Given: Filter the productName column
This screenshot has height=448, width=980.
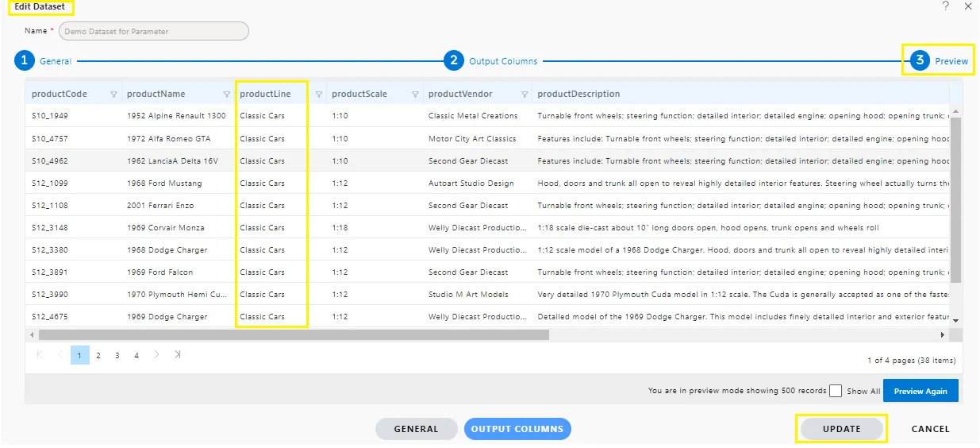Looking at the screenshot, I should [227, 95].
